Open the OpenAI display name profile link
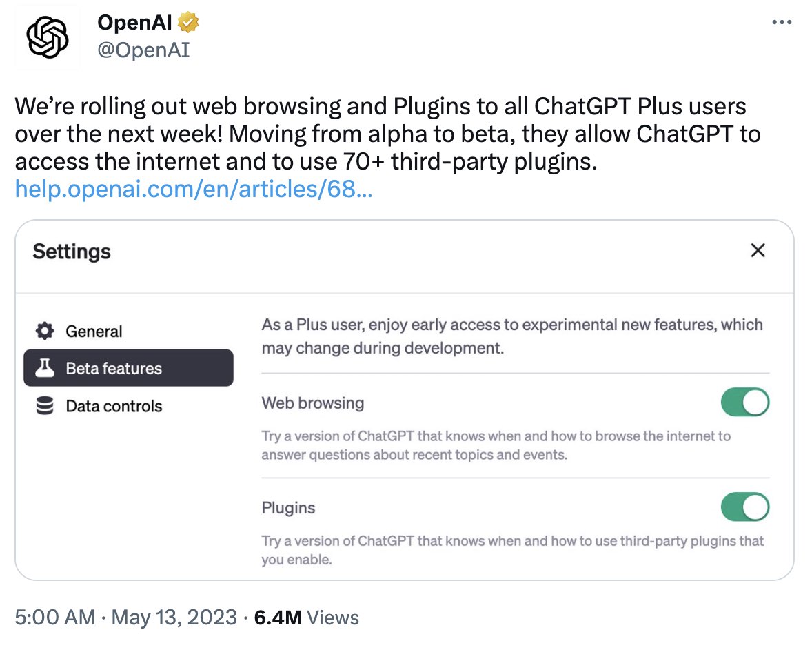812x652 pixels. [x=136, y=23]
